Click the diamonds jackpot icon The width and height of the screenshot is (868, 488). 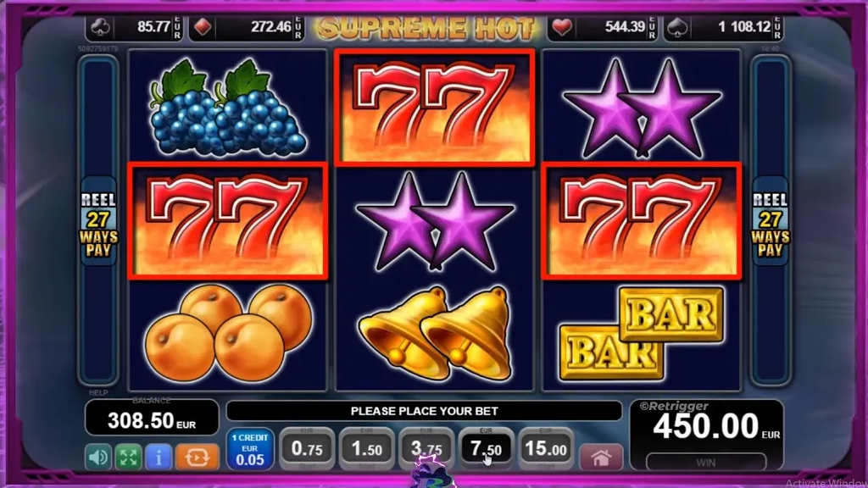tap(203, 27)
